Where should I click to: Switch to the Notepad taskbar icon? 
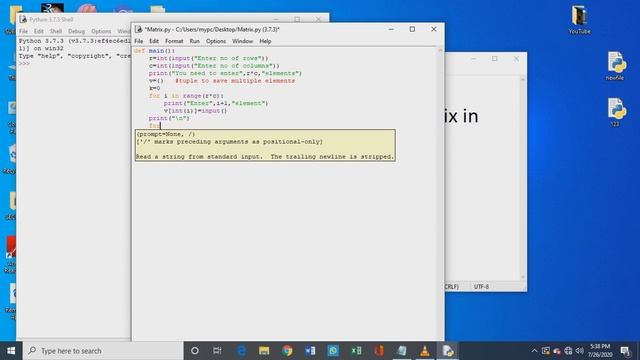[x=402, y=351]
